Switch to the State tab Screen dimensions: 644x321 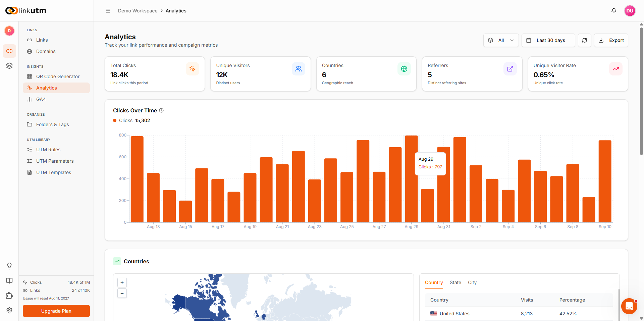455,282
